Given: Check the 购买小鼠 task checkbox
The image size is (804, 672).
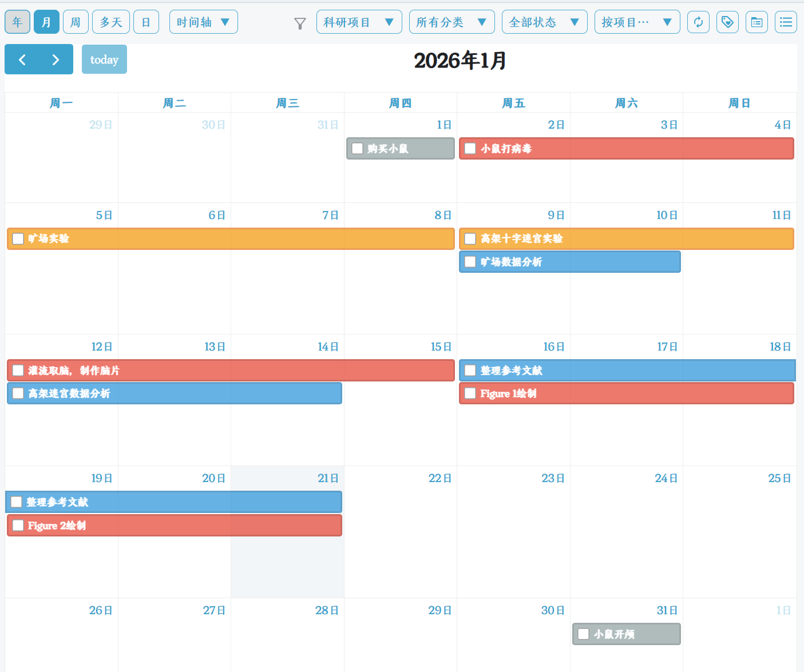Looking at the screenshot, I should coord(358,149).
